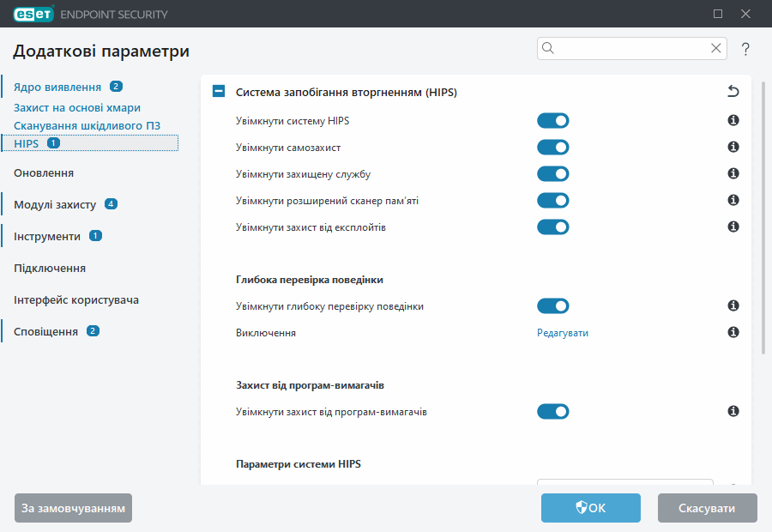Click the revert arrow for HIPS section
The width and height of the screenshot is (772, 532).
[x=733, y=92]
